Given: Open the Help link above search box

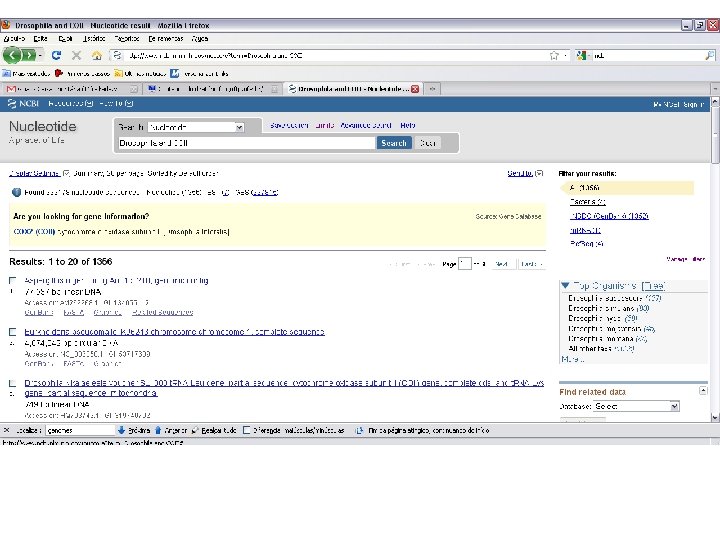Looking at the screenshot, I should tap(407, 125).
